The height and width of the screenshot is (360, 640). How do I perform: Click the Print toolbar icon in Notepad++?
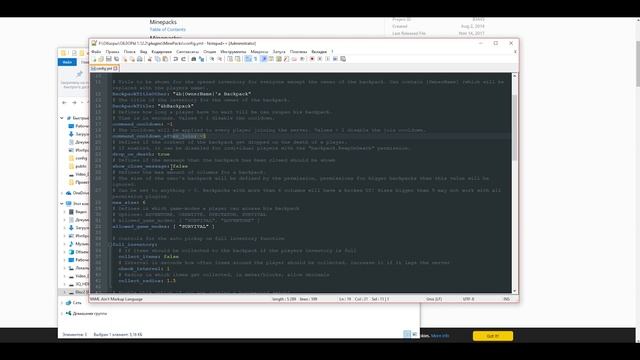(x=140, y=59)
